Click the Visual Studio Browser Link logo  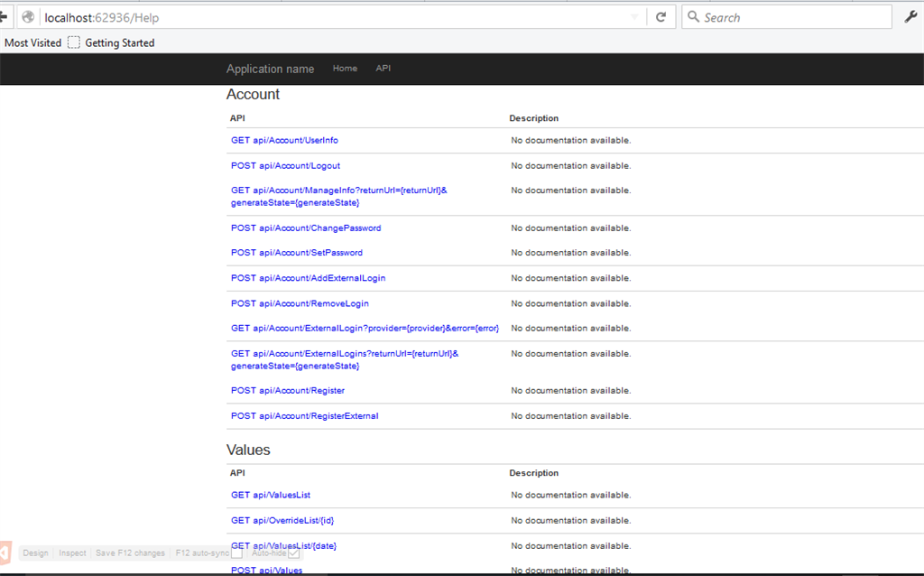(5, 553)
